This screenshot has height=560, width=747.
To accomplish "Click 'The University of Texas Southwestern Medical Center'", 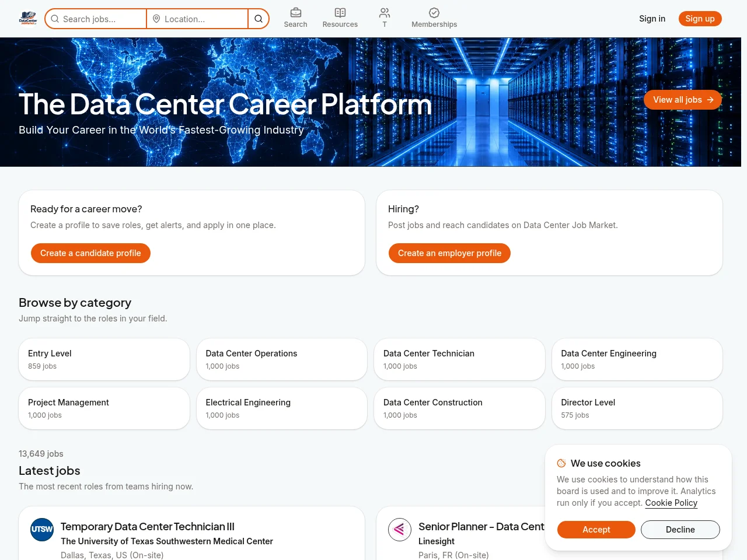I will pos(167,541).
